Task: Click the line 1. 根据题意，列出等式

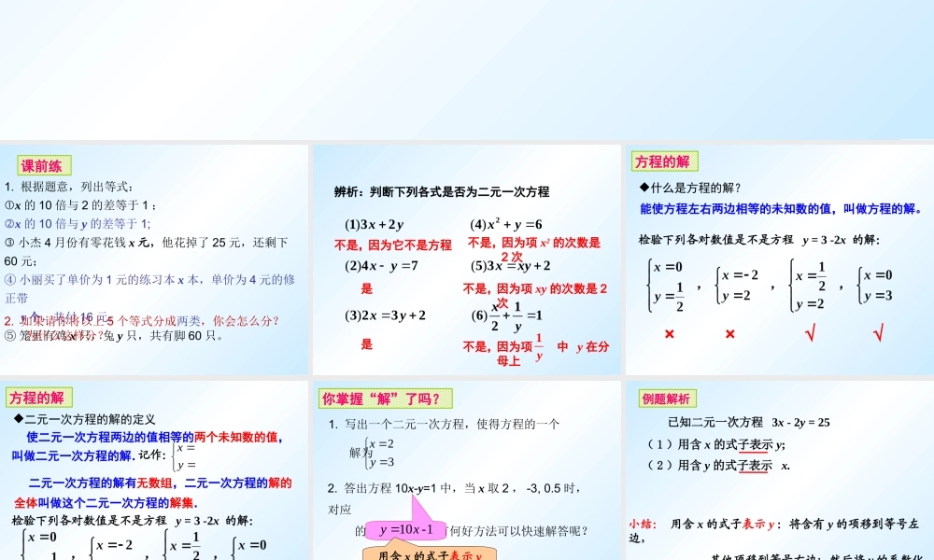Action: (x=69, y=187)
